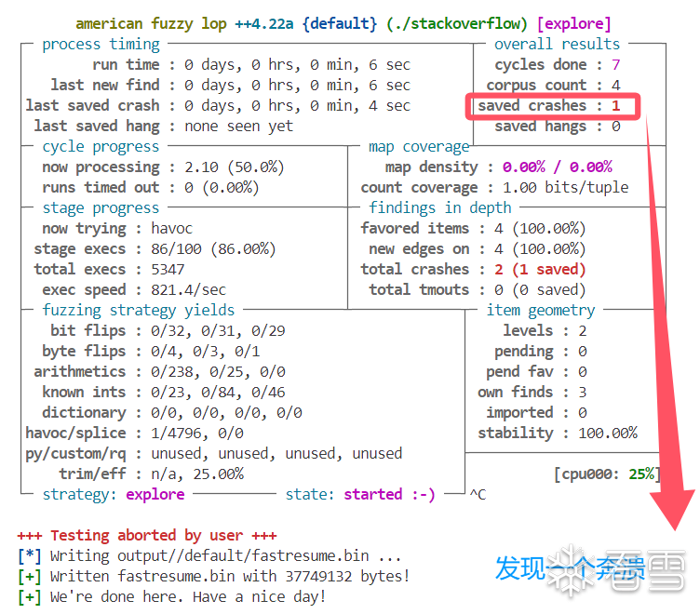700x614 pixels.
Task: Click the total crashes 2 (1 saved) value
Action: (x=540, y=270)
